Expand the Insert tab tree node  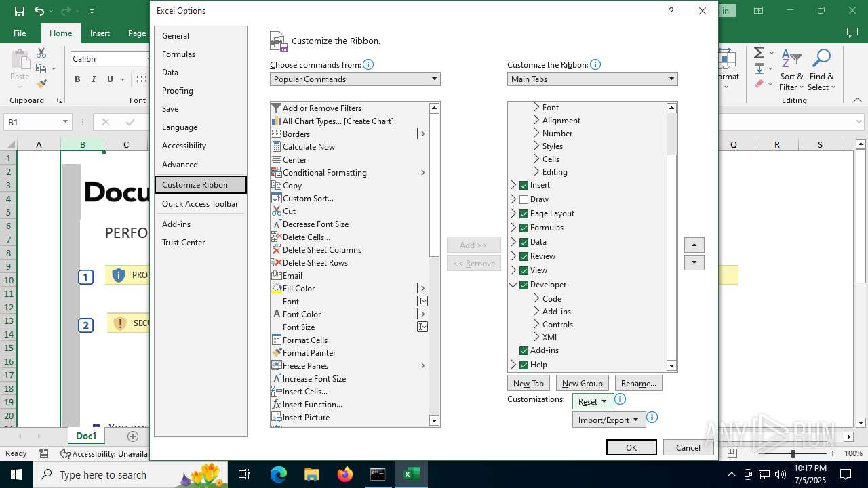[513, 185]
